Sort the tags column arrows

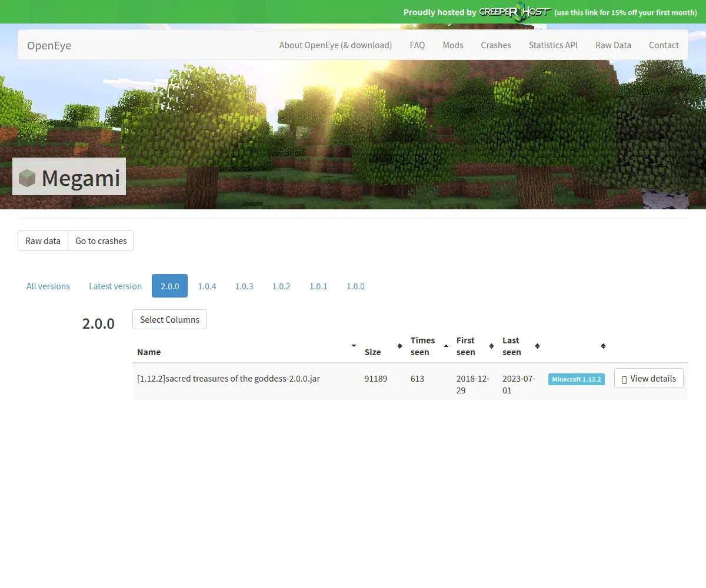point(603,346)
